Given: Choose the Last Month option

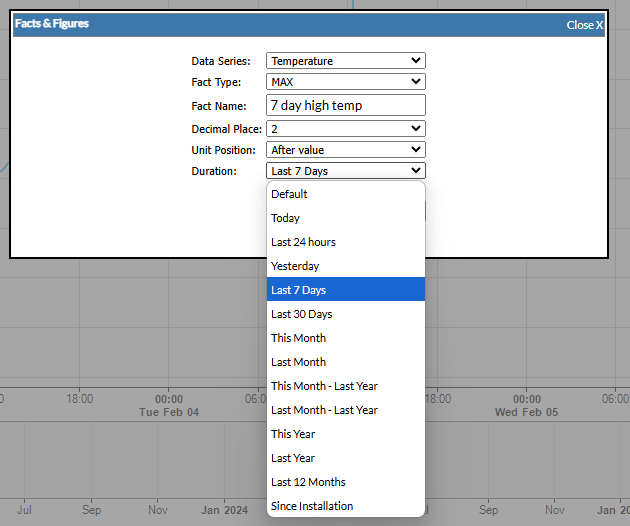Looking at the screenshot, I should [345, 362].
